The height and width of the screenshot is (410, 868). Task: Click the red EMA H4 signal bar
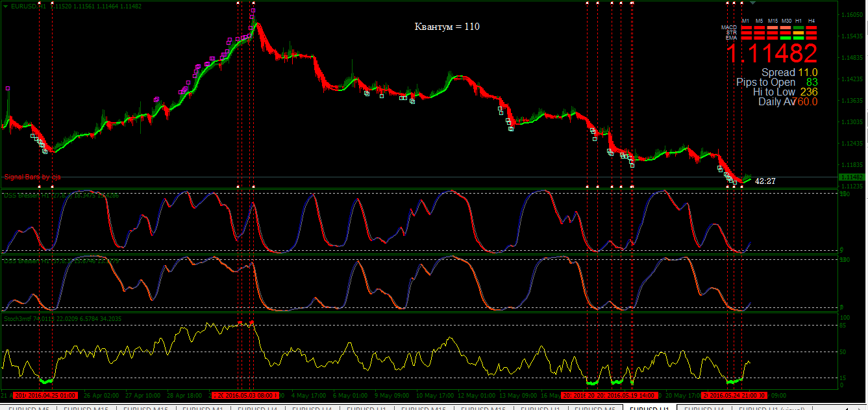coord(812,38)
